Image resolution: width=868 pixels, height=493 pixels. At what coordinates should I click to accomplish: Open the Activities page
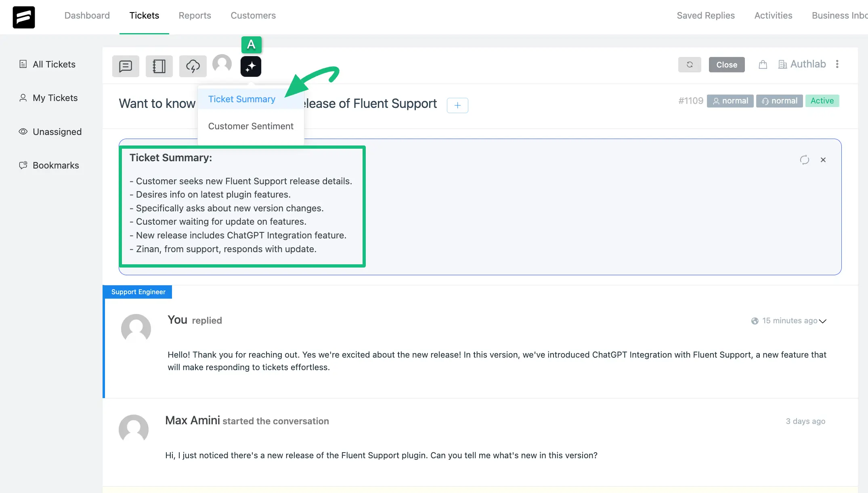click(x=773, y=15)
